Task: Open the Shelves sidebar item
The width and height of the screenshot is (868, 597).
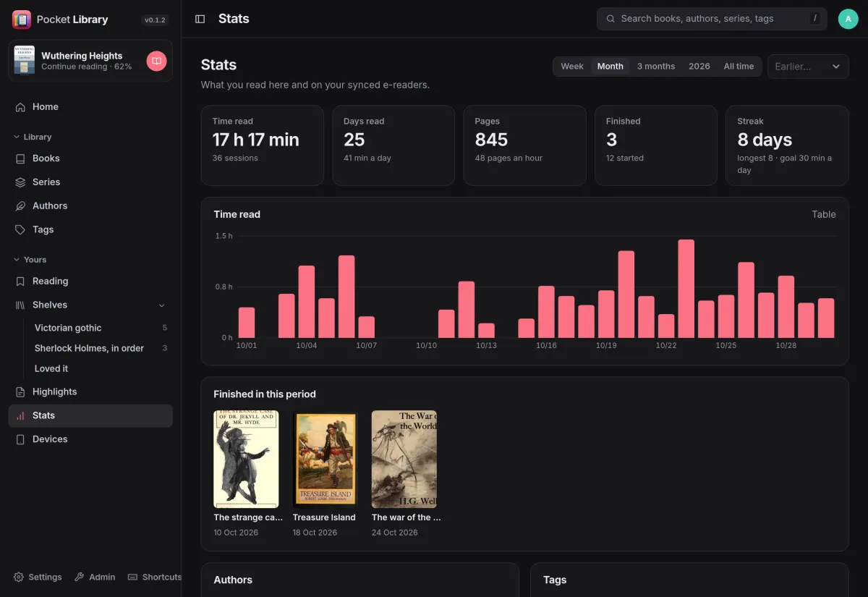Action: [x=90, y=305]
